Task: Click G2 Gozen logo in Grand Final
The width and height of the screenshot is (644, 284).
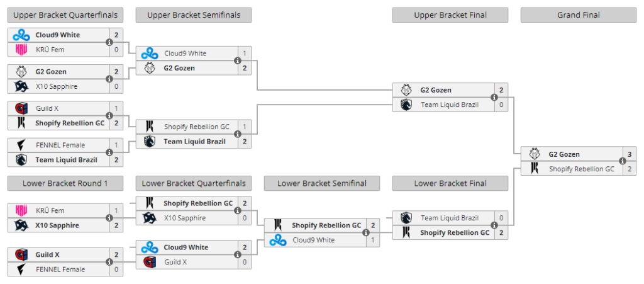Action: [535, 154]
